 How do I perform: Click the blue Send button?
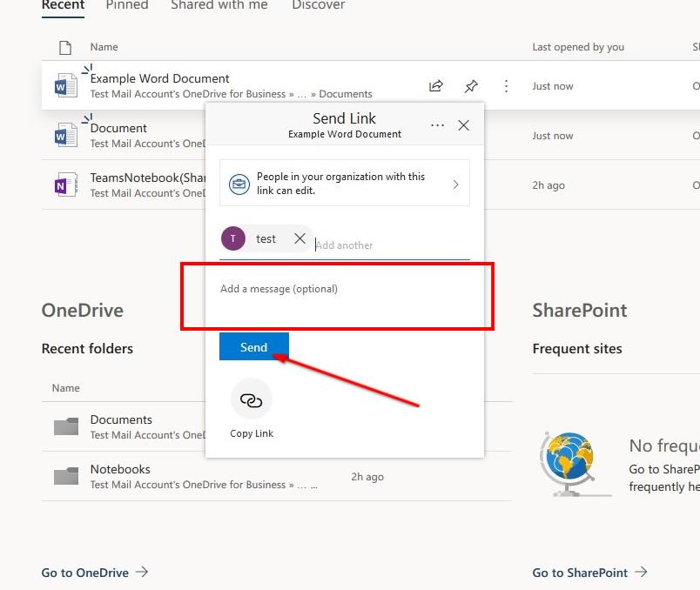click(x=254, y=346)
